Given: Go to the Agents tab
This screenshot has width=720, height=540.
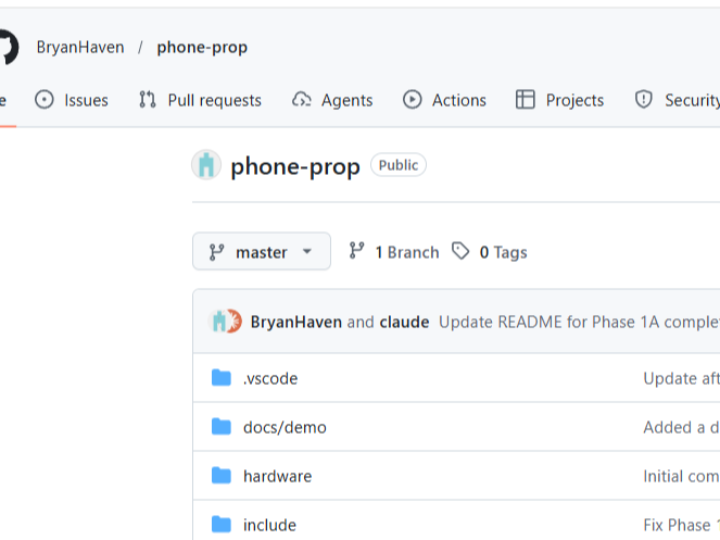Looking at the screenshot, I should click(x=332, y=100).
